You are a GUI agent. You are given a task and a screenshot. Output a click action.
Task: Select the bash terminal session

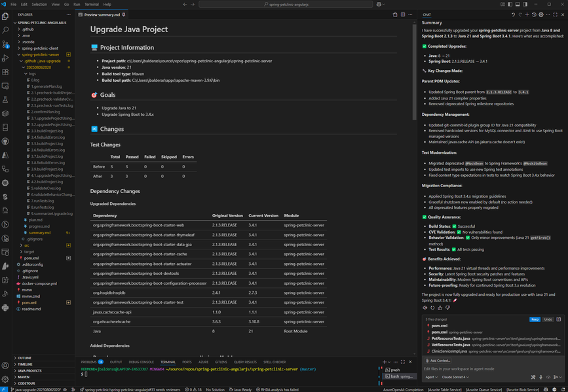(400, 376)
